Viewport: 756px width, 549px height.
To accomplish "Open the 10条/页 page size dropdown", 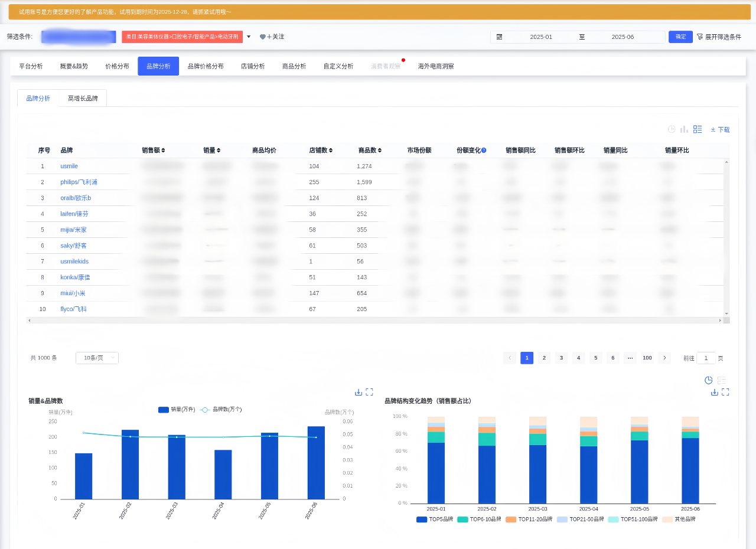I will (97, 358).
